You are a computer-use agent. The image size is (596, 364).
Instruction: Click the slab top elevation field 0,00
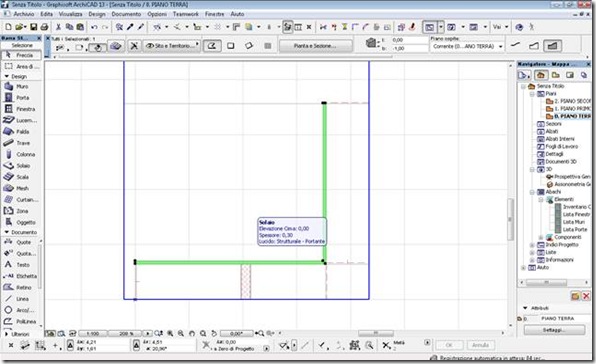click(x=409, y=40)
